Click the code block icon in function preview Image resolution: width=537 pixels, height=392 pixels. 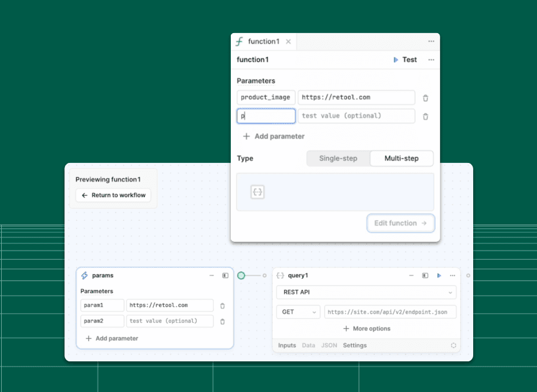click(x=258, y=193)
